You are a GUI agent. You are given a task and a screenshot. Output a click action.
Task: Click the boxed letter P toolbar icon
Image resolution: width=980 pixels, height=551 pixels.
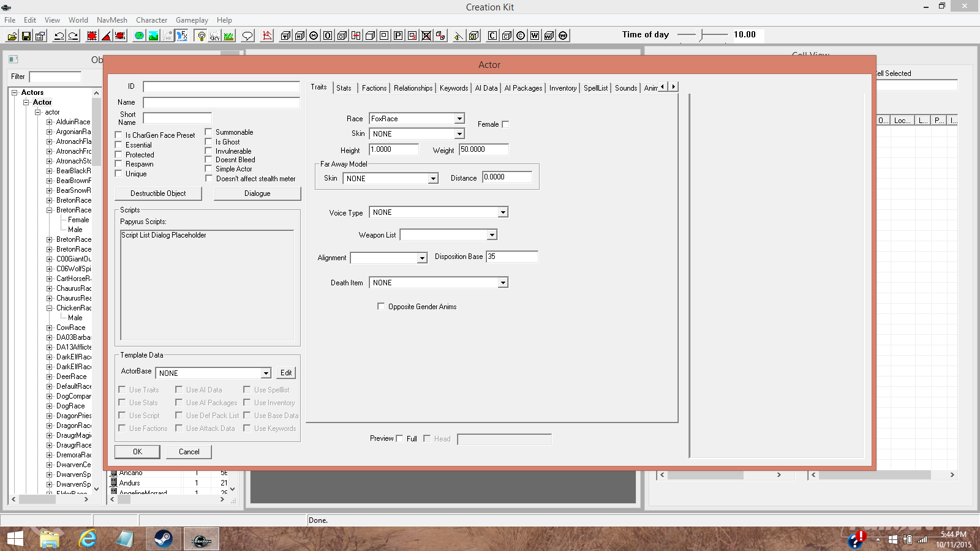(399, 36)
